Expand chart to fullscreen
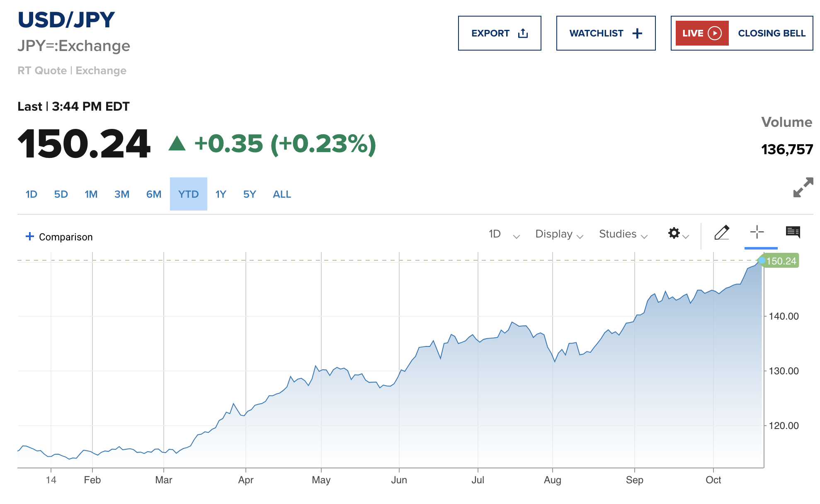 point(803,188)
